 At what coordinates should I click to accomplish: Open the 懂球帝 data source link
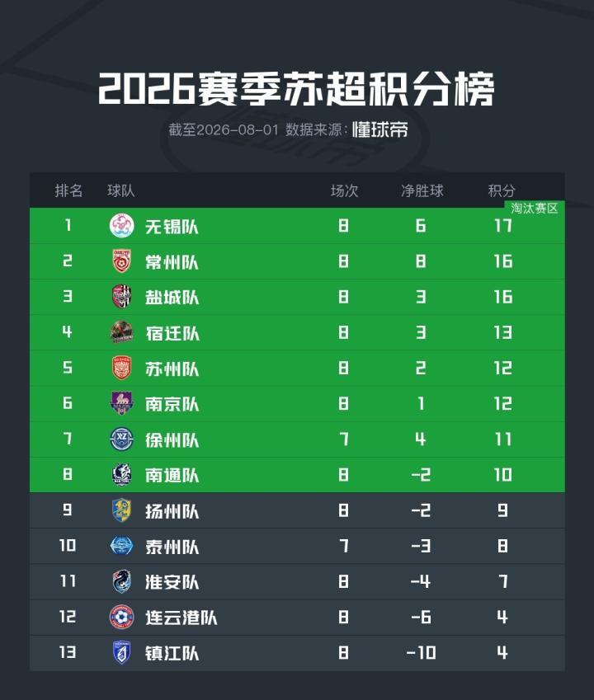pyautogui.click(x=379, y=130)
